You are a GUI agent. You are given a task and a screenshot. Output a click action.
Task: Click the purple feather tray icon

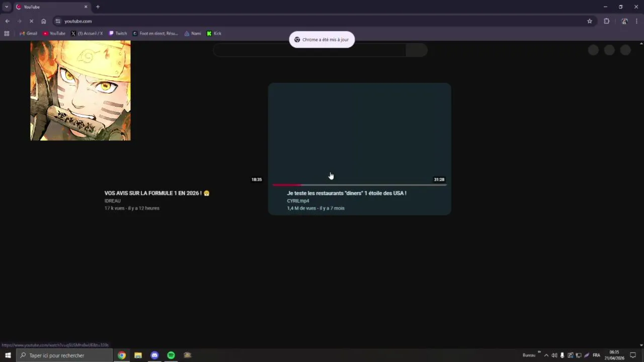tap(587, 355)
